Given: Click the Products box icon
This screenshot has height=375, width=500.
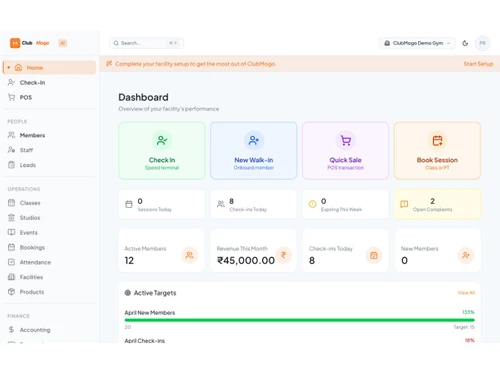Looking at the screenshot, I should pos(11,292).
